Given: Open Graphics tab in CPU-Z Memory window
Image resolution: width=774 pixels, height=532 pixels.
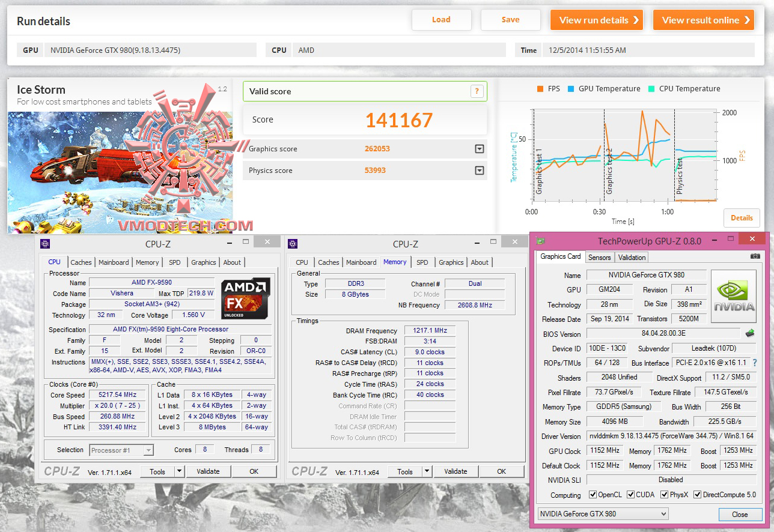Looking at the screenshot, I should 451,262.
